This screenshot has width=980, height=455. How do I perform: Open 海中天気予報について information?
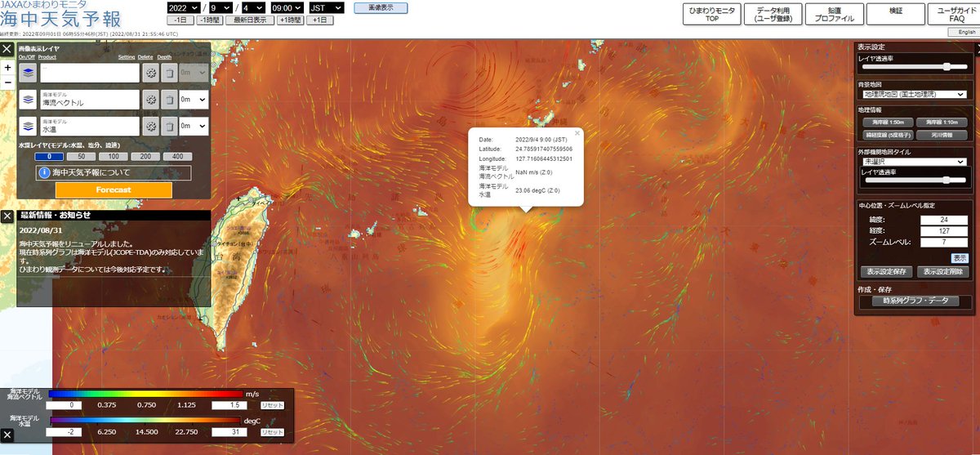click(114, 173)
